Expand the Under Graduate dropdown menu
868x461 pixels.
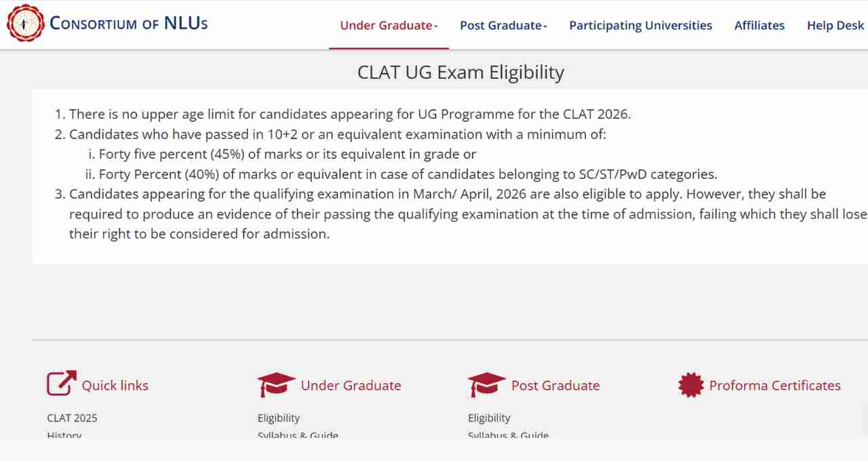point(389,25)
